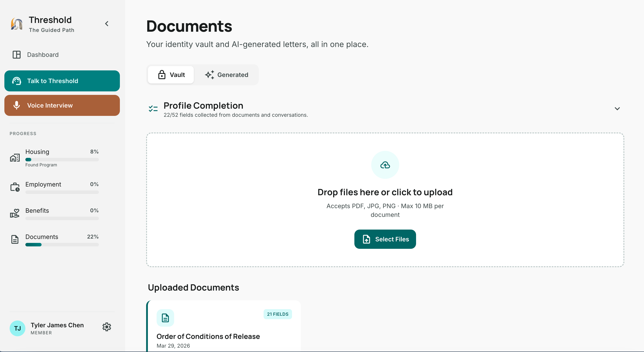Click the cloud upload icon
644x352 pixels.
(x=385, y=165)
